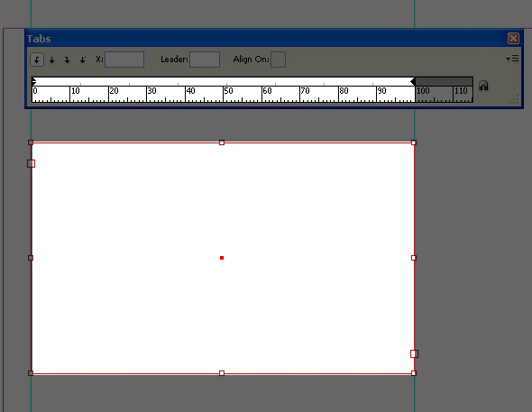Click the text frame's in port square
The width and height of the screenshot is (532, 412).
pos(31,164)
